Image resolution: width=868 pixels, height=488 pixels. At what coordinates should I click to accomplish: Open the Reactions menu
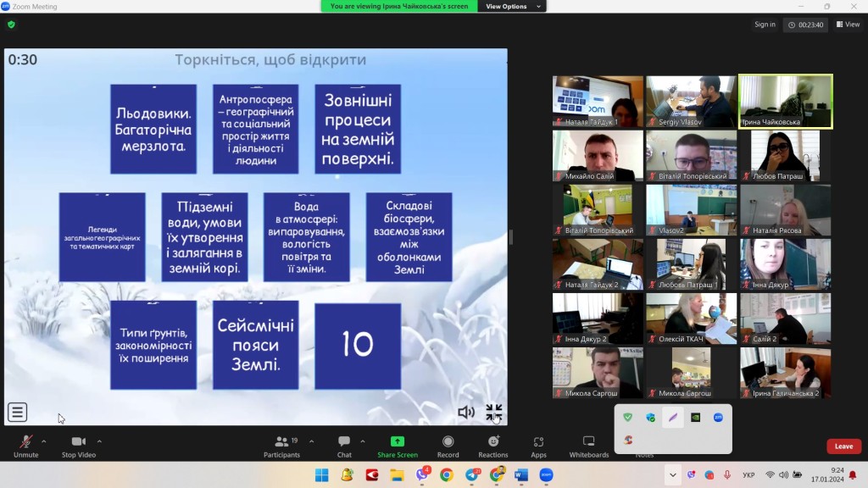point(492,442)
